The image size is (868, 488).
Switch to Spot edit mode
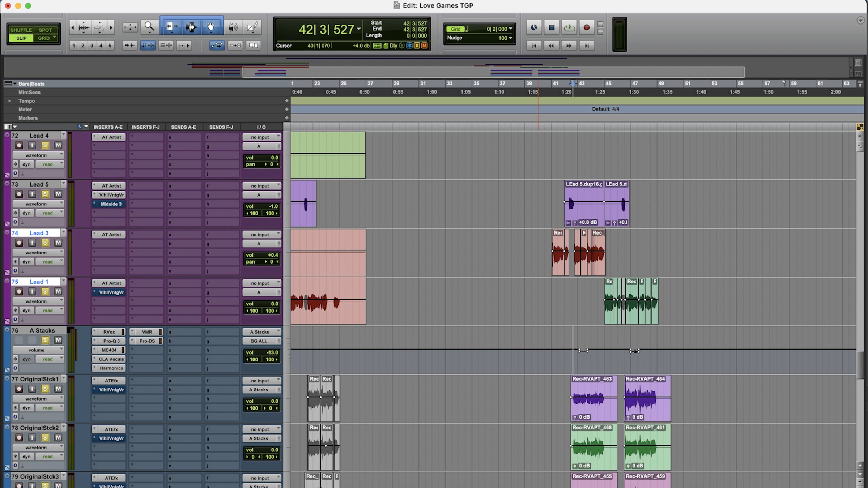point(45,30)
